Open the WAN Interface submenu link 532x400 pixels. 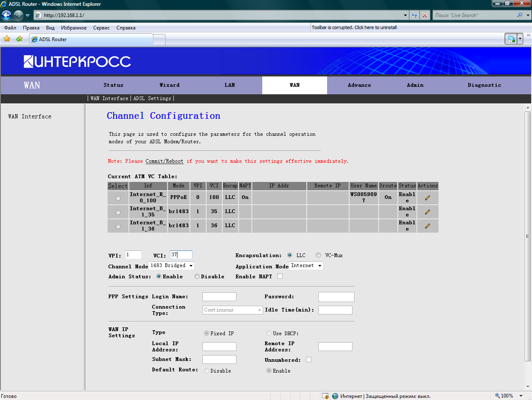click(x=109, y=98)
